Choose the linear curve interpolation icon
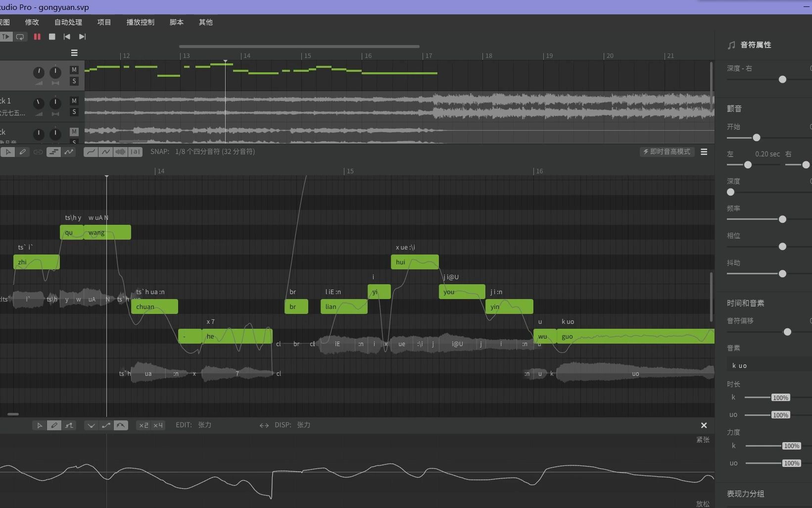 (x=106, y=425)
